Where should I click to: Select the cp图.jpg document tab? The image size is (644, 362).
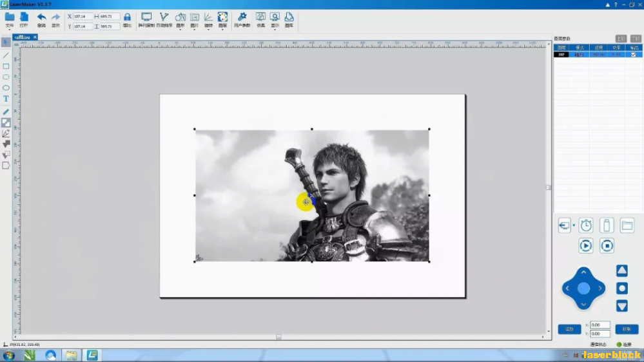coord(22,37)
